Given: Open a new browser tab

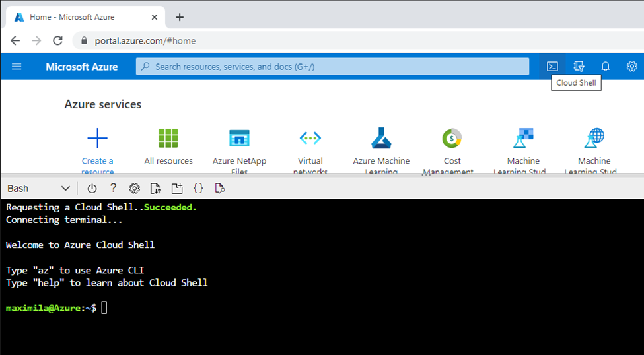Looking at the screenshot, I should coord(180,17).
